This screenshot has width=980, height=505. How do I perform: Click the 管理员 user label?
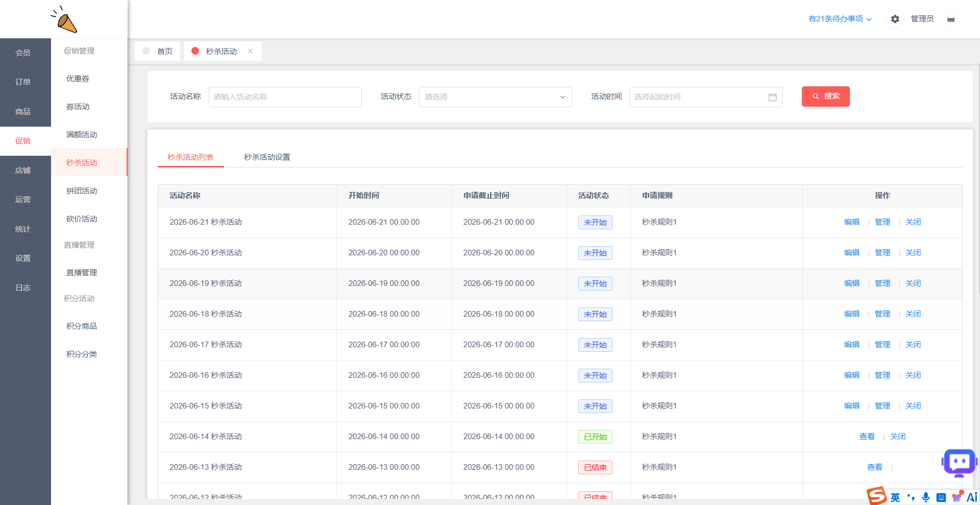pyautogui.click(x=922, y=19)
